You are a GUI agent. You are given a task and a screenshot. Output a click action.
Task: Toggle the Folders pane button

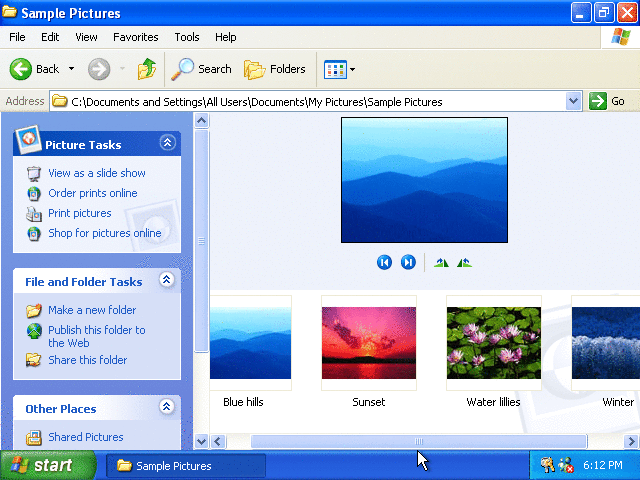pyautogui.click(x=275, y=69)
